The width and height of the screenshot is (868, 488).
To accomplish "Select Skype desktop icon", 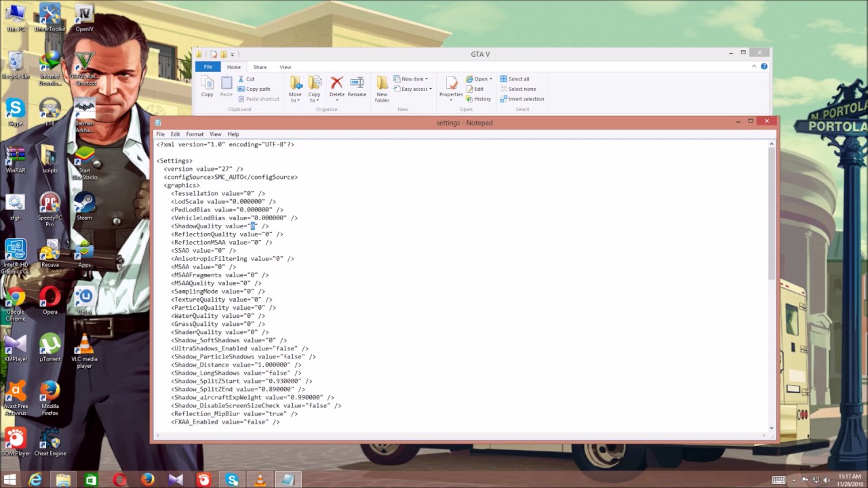I will click(x=15, y=113).
